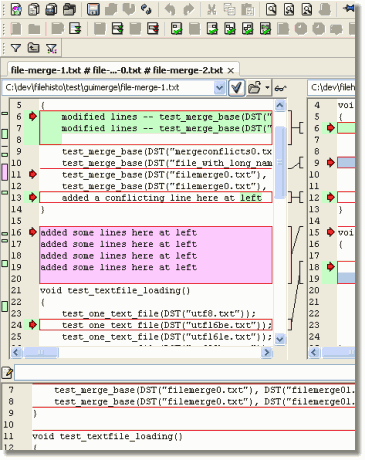Open a new folder comparison from toolbar
This screenshot has width=365, height=460.
coord(69,9)
